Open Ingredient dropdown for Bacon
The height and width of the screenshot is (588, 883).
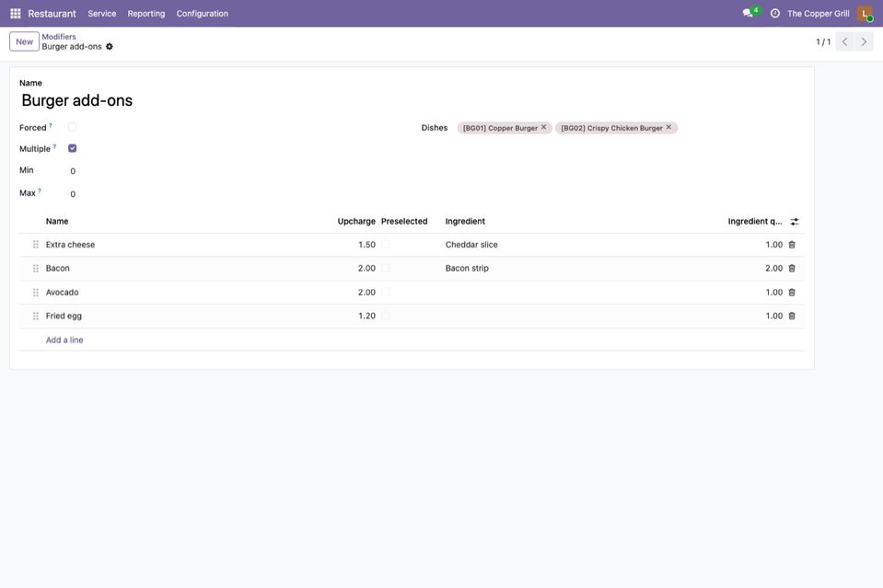pos(581,269)
